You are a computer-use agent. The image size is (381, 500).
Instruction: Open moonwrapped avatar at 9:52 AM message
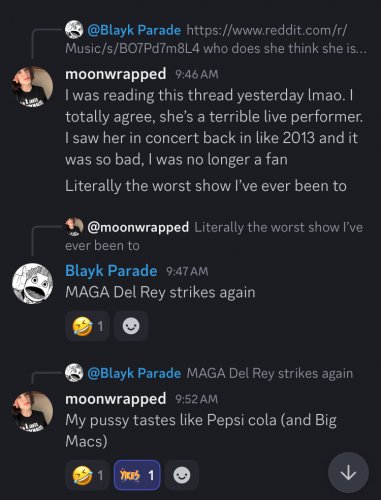tap(32, 411)
